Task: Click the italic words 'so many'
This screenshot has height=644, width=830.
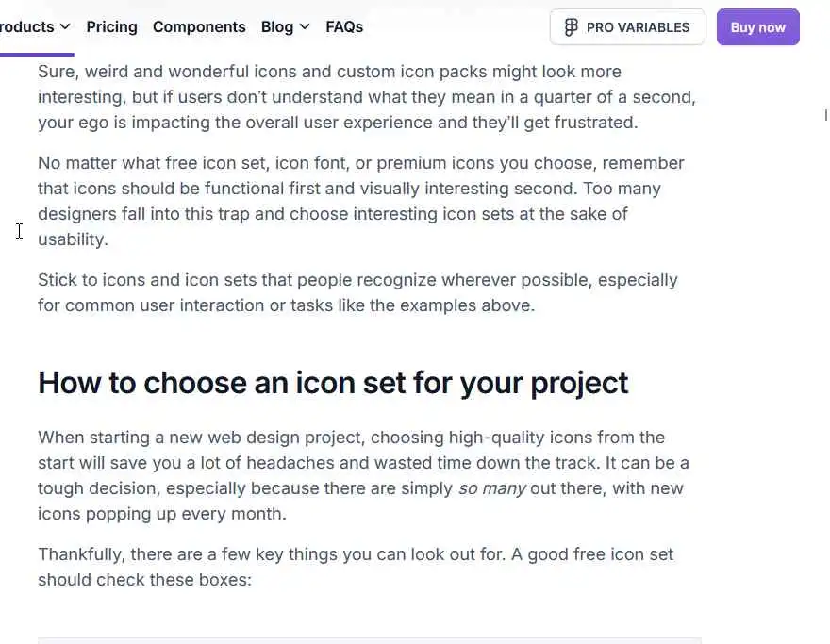Action: (490, 488)
